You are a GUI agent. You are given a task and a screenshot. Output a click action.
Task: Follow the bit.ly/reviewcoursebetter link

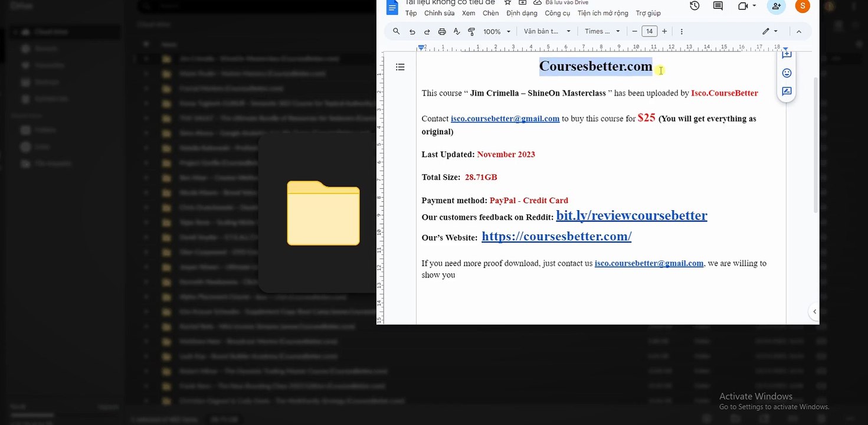631,215
